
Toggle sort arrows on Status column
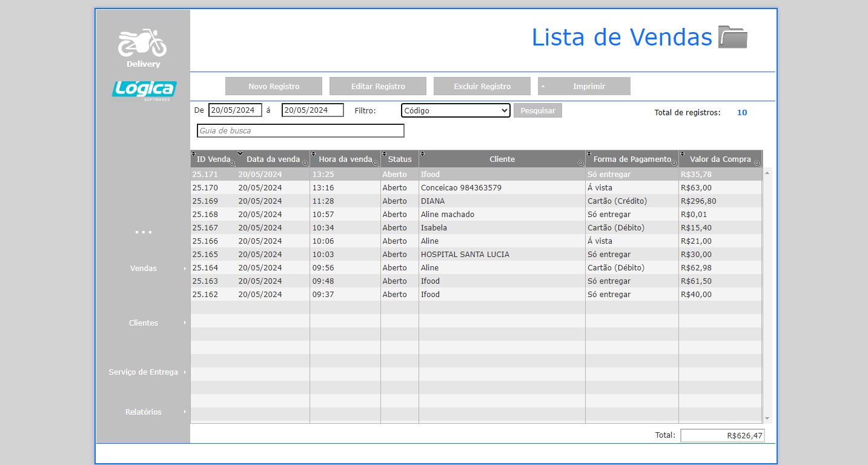point(385,153)
